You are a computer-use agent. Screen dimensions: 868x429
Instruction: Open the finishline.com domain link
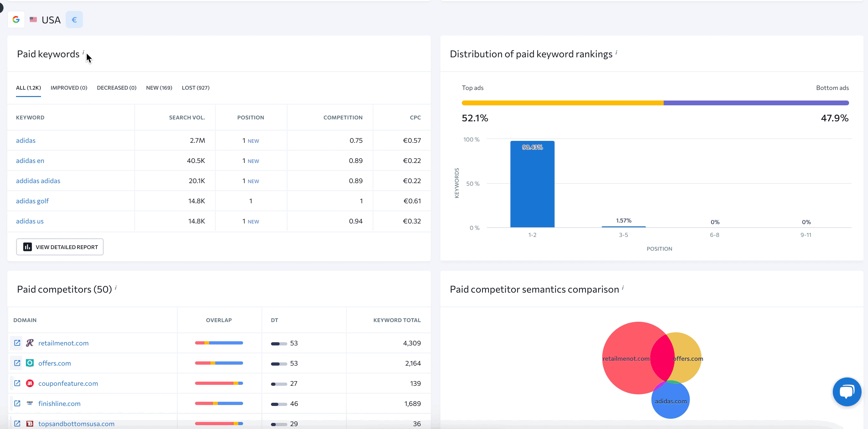59,403
